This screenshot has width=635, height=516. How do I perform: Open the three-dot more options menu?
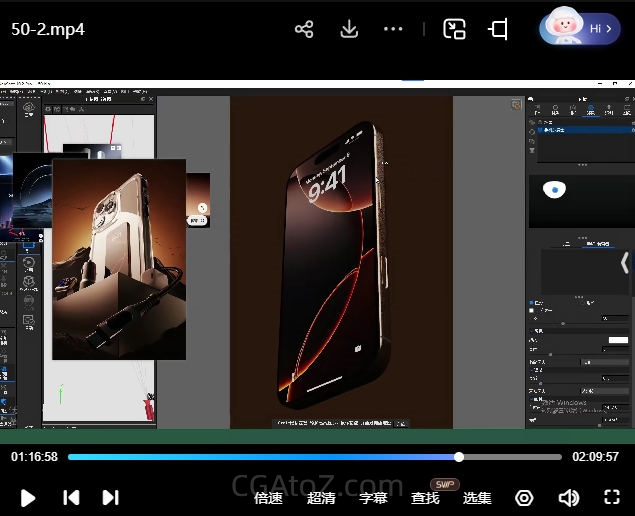393,29
